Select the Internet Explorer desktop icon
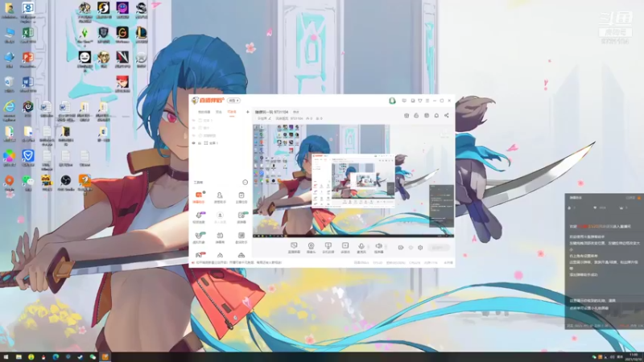Image resolution: width=644 pixels, height=362 pixels. (9, 110)
